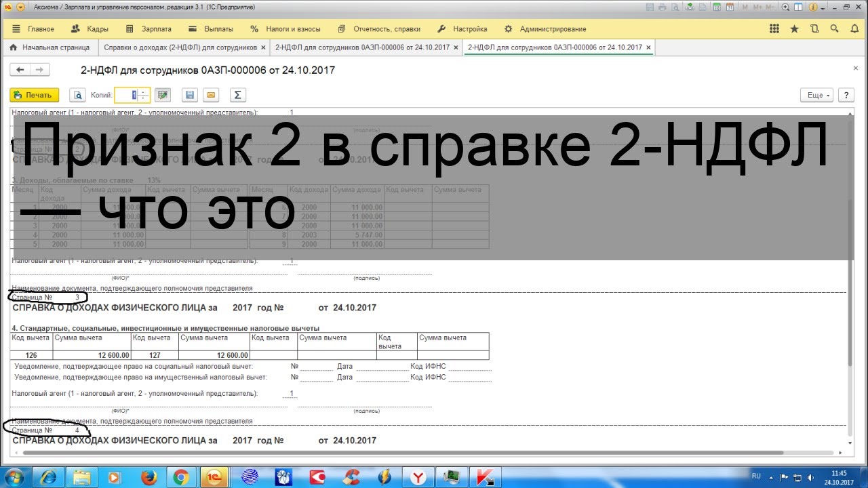Click the scroll down arrow of report
Image resolution: width=868 pixels, height=488 pixels.
pos(850,443)
